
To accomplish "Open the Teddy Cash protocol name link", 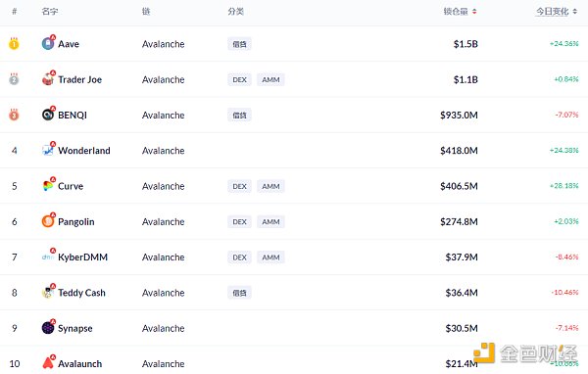I will pyautogui.click(x=81, y=293).
